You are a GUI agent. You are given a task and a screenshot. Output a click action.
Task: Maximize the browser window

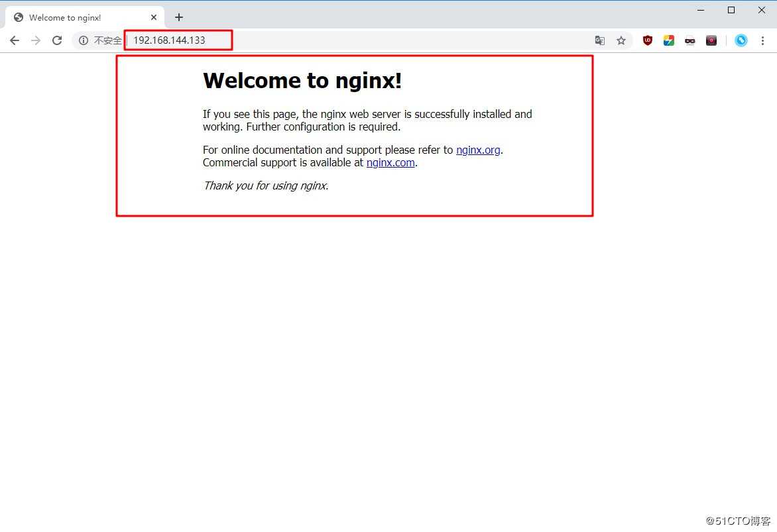coord(731,10)
